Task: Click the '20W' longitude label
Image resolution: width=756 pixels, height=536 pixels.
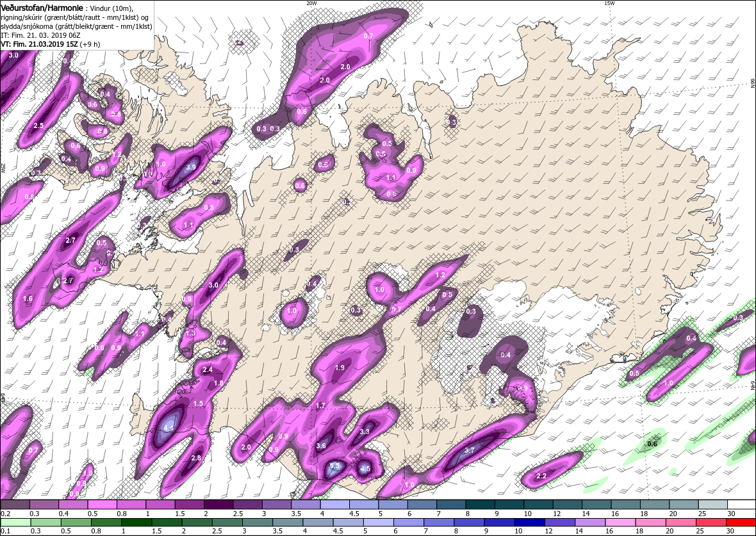Action: point(311,3)
